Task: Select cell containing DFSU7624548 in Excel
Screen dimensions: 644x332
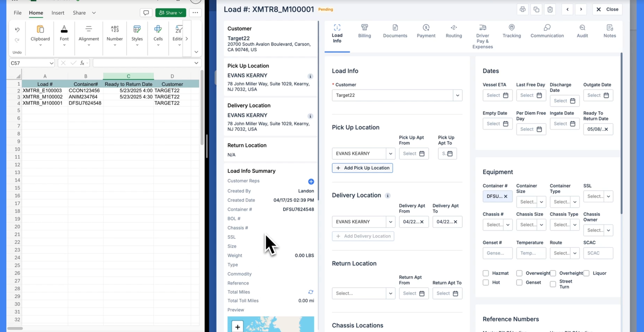Action: pos(85,103)
